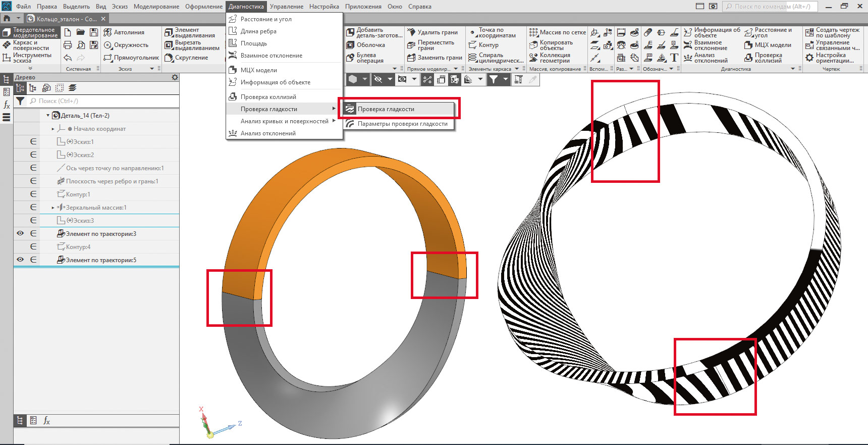Expand the Начало координат node
Viewport: 868px width, 445px height.
(53, 129)
